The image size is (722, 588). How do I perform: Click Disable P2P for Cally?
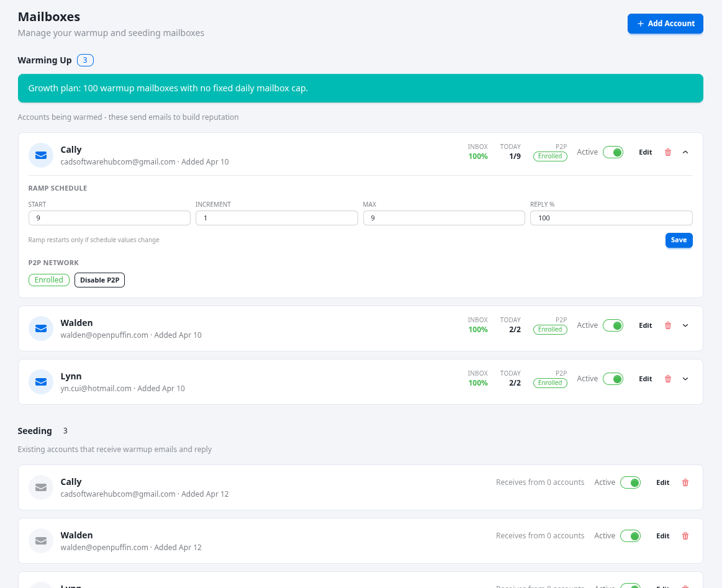coord(99,280)
